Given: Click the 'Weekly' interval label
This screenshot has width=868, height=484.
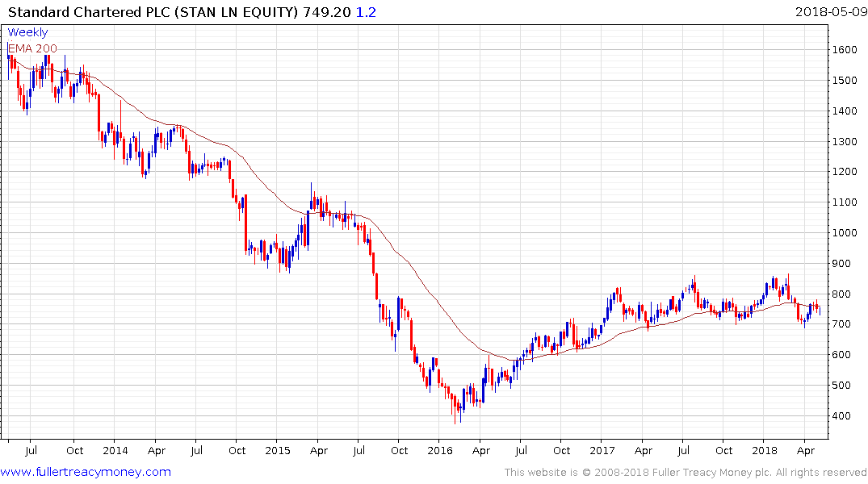Looking at the screenshot, I should [x=27, y=32].
